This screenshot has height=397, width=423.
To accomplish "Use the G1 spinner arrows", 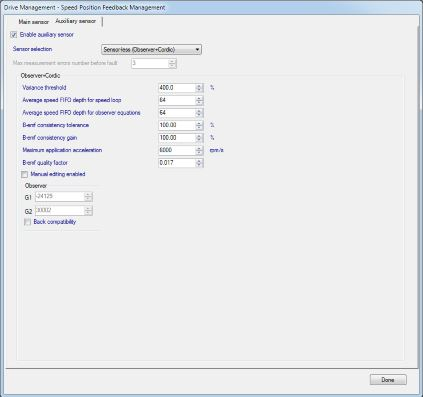I will pos(88,197).
